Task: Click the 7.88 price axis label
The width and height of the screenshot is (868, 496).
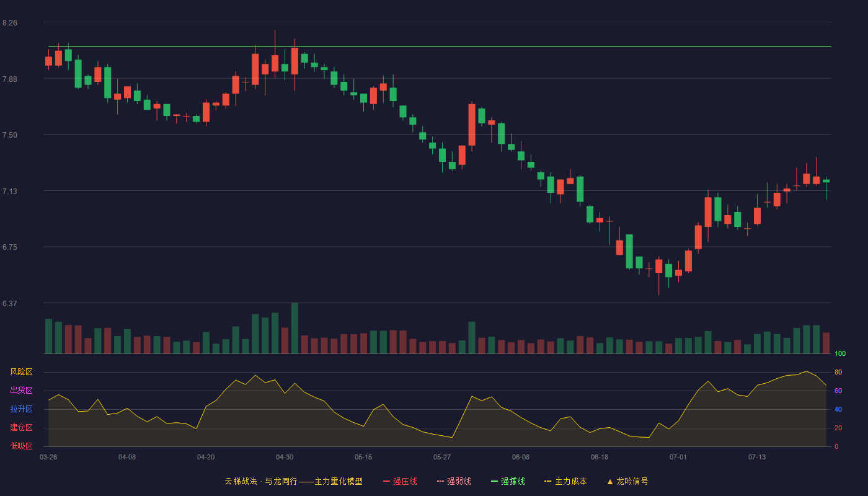Action: click(10, 79)
